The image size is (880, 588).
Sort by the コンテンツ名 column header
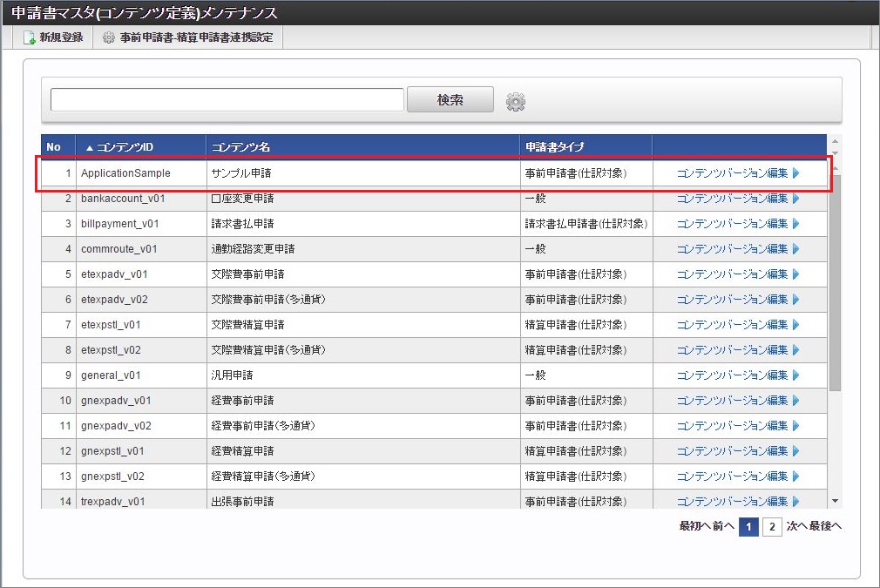point(241,146)
